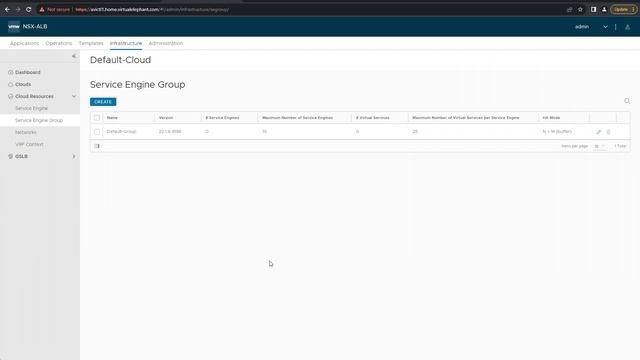The width and height of the screenshot is (640, 360).
Task: Sort by the Version column header
Action: pos(166,118)
